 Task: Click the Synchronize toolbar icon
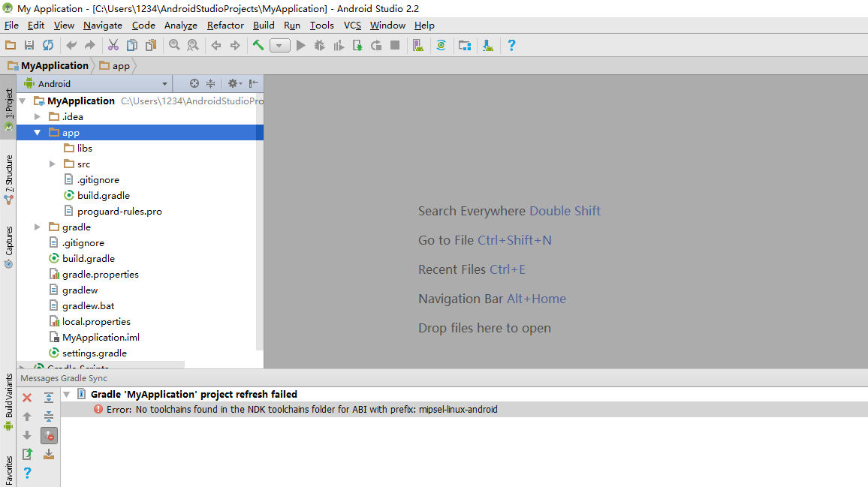tap(48, 45)
